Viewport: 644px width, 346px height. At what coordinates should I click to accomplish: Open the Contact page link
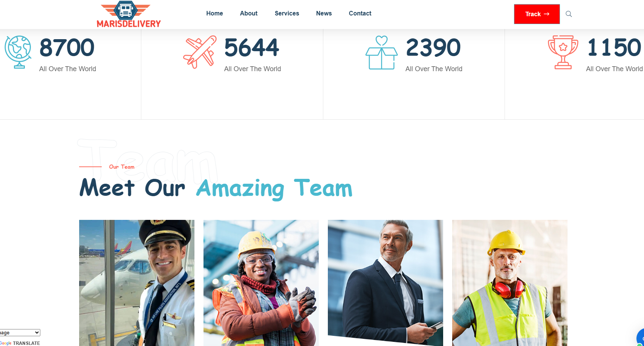pyautogui.click(x=360, y=14)
